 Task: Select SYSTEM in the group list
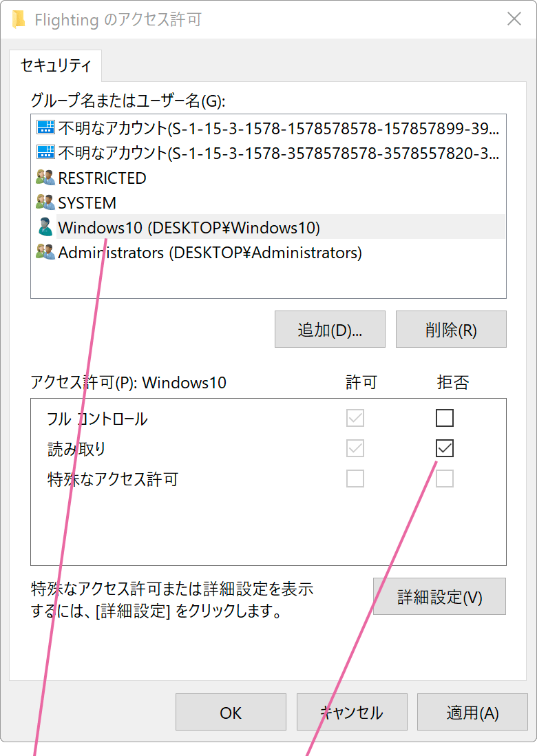click(268, 202)
